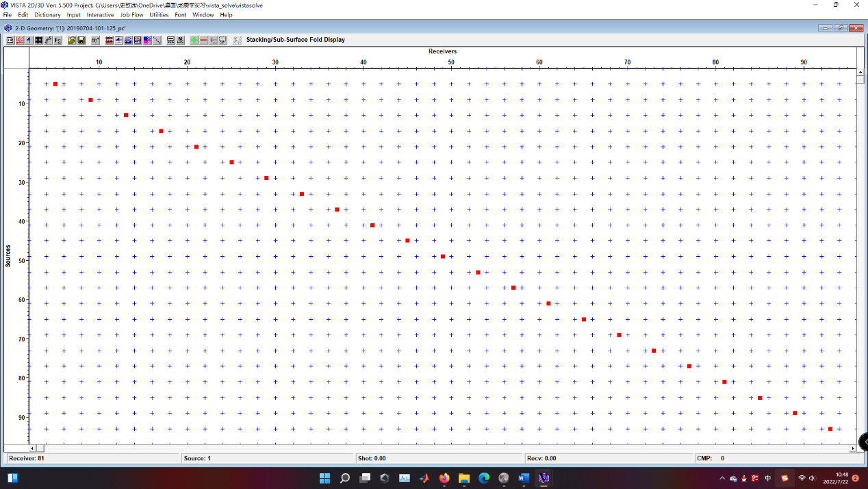Click the open folder toolbar icon
Viewport: 868px width, 489px height.
72,40
